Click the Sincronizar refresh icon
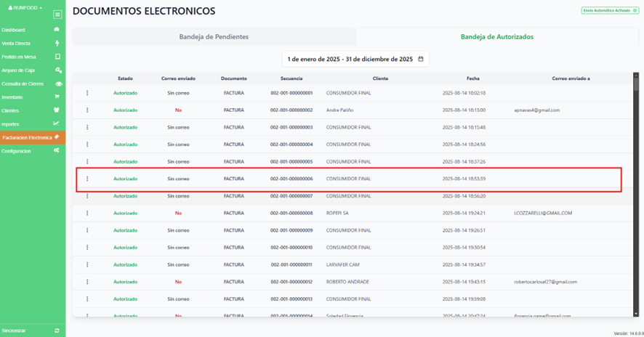 click(57, 331)
